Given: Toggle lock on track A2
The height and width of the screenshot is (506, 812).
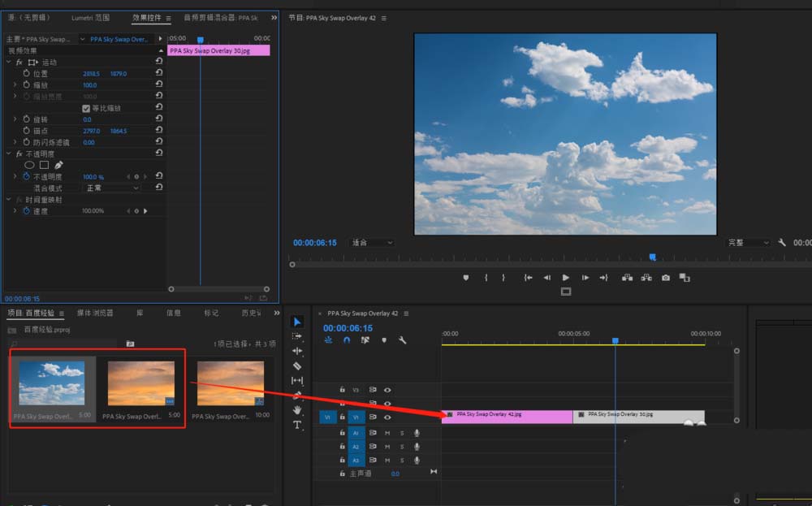Looking at the screenshot, I should pyautogui.click(x=342, y=447).
